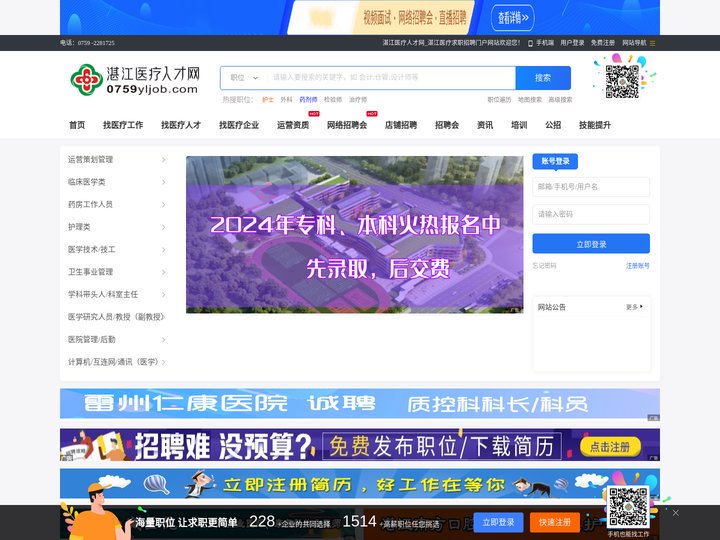Click HOT badge above 网络招聘会
This screenshot has width=720, height=540.
coord(372,114)
